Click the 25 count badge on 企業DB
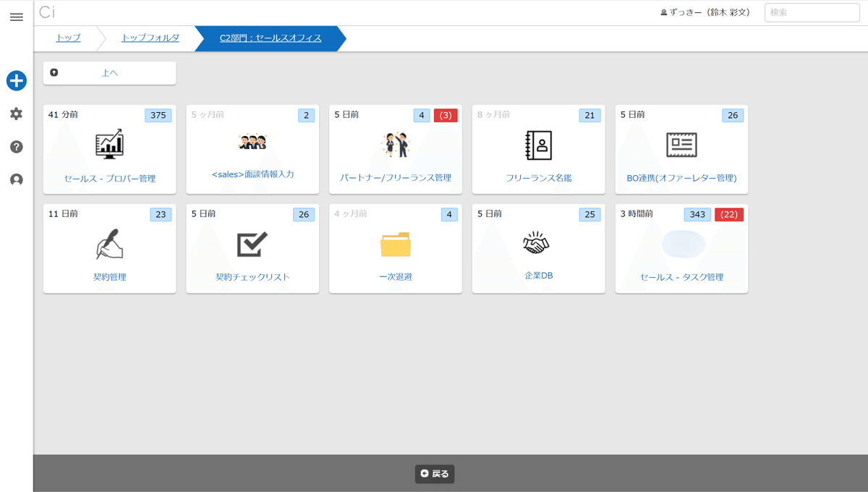This screenshot has width=868, height=492. [x=590, y=214]
